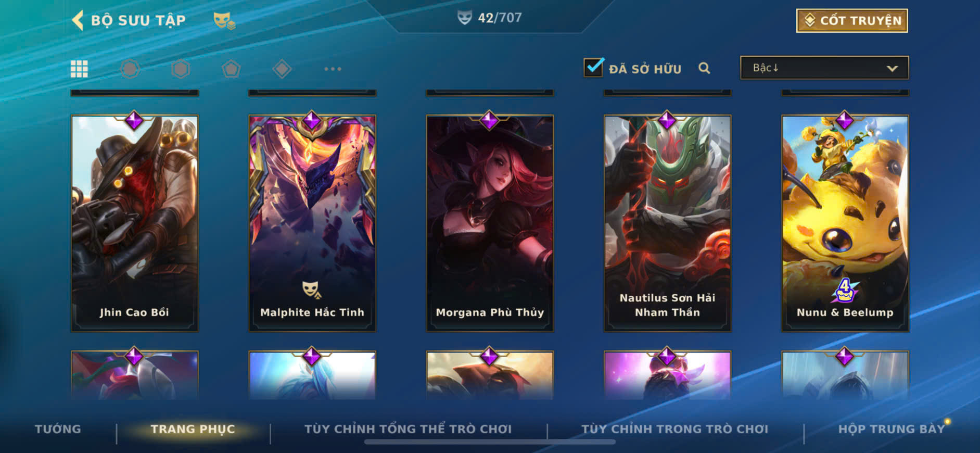Open the golden mask collection icon
The width and height of the screenshot is (980, 453).
[x=224, y=21]
